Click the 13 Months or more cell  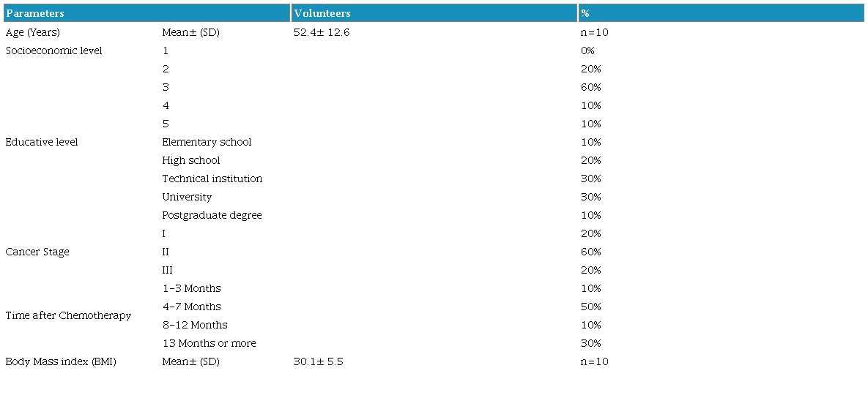click(209, 343)
